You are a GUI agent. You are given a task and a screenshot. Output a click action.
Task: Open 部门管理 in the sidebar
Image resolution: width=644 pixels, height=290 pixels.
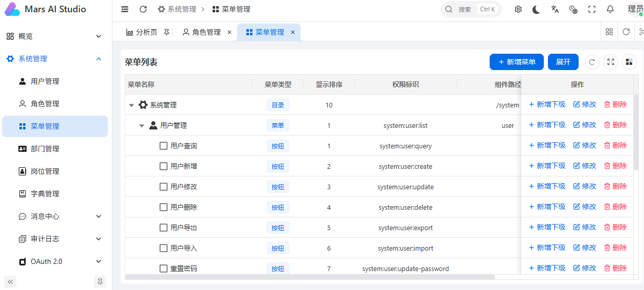(55, 149)
